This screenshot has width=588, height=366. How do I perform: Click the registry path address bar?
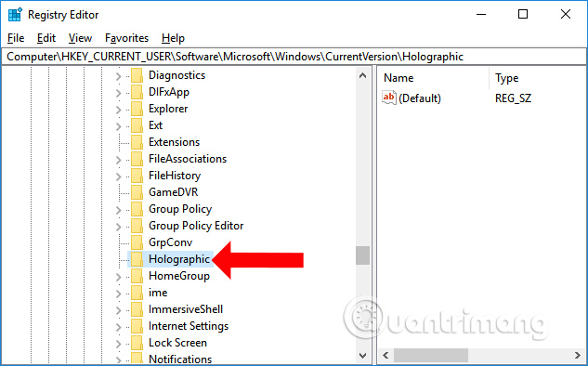294,57
